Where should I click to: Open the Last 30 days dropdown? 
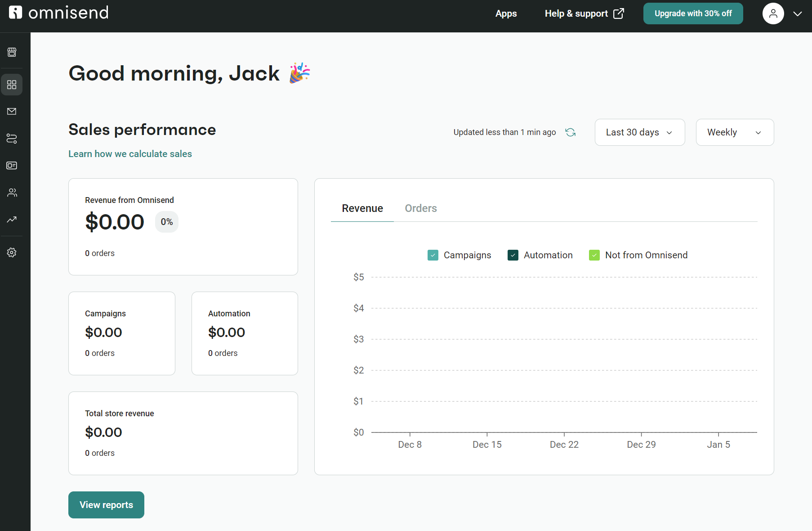[x=639, y=132]
